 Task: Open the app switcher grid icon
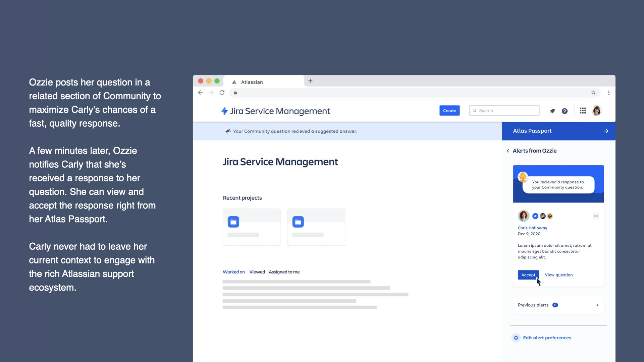(x=583, y=111)
